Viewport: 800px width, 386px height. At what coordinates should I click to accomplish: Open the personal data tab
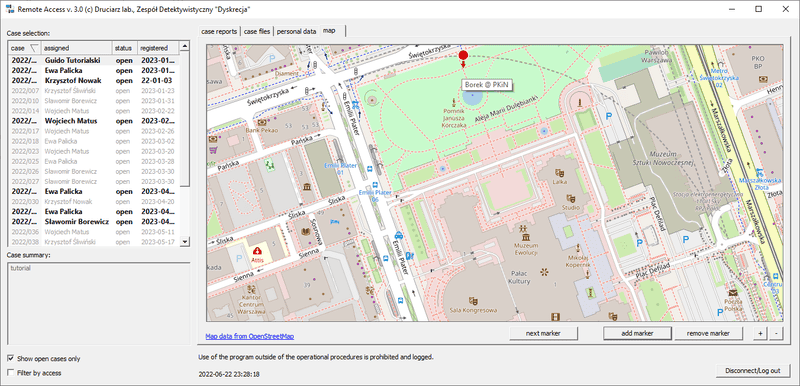[296, 31]
